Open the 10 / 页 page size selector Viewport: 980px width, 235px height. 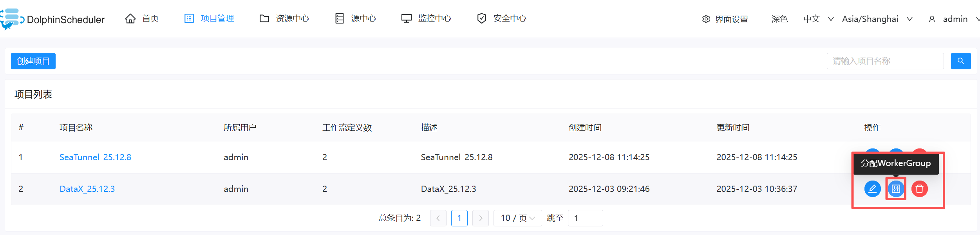517,218
